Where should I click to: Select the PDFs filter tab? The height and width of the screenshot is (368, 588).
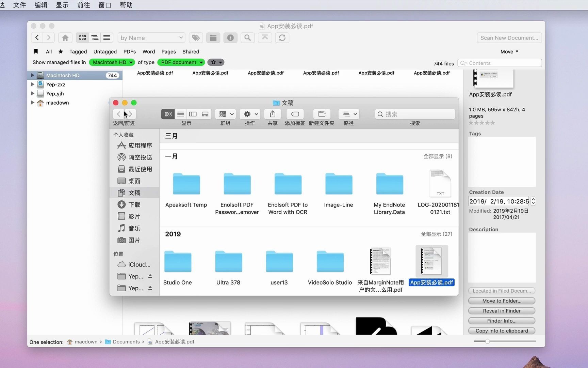129,51
